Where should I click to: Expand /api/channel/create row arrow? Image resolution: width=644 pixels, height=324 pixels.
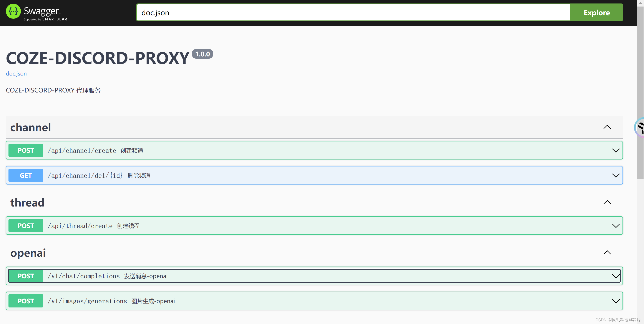(x=616, y=151)
